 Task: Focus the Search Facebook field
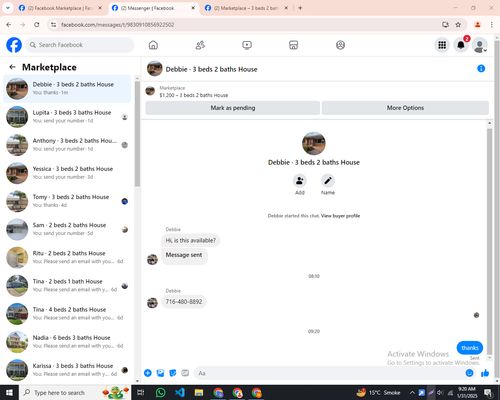(x=80, y=45)
